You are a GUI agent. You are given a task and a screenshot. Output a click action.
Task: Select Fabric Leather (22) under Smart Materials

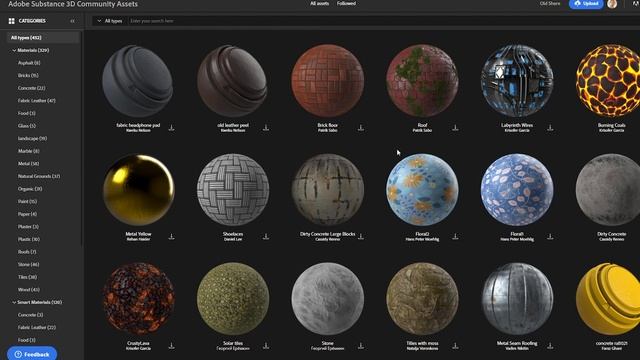37,327
